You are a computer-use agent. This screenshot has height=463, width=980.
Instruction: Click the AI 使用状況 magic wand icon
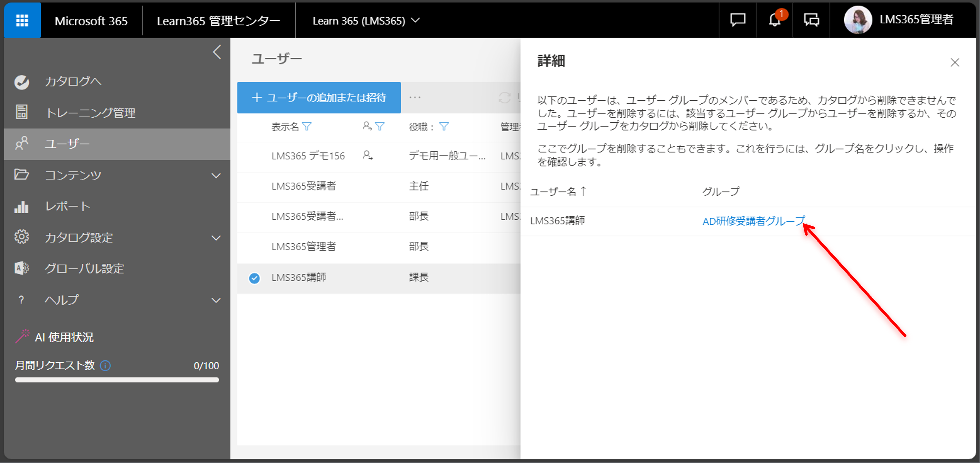click(x=22, y=336)
